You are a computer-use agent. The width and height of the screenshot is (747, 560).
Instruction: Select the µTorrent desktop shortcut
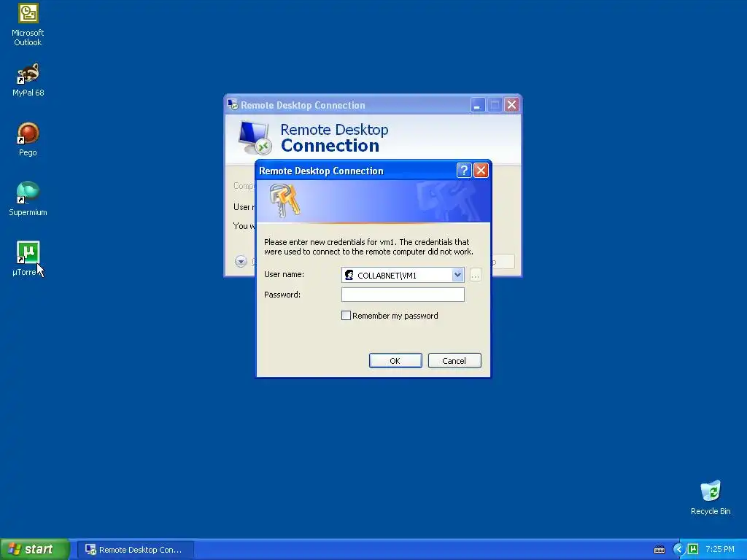pos(28,258)
